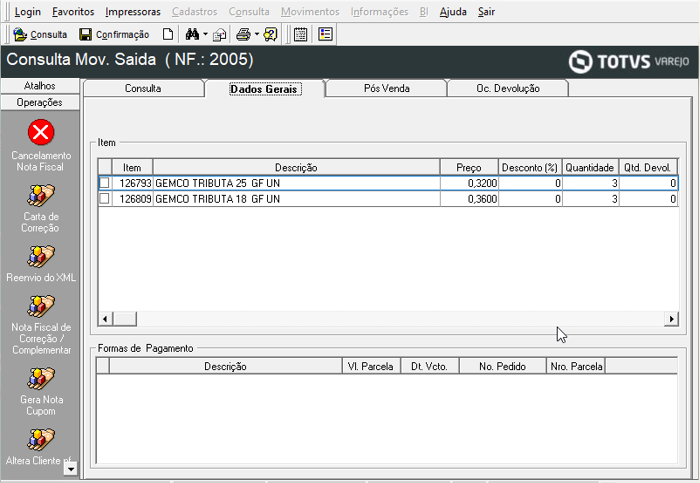Launch the Reenvio do XML icon

tap(41, 257)
